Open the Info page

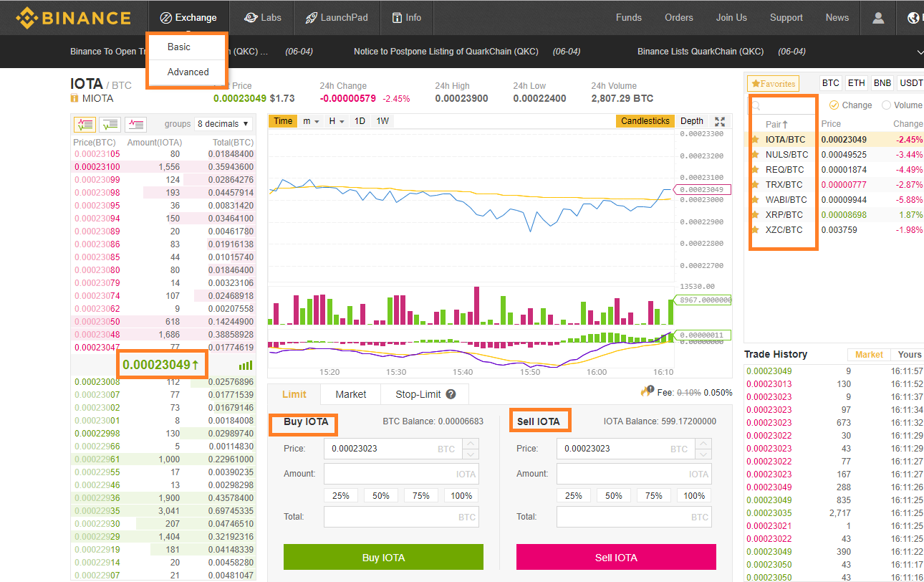tap(406, 18)
